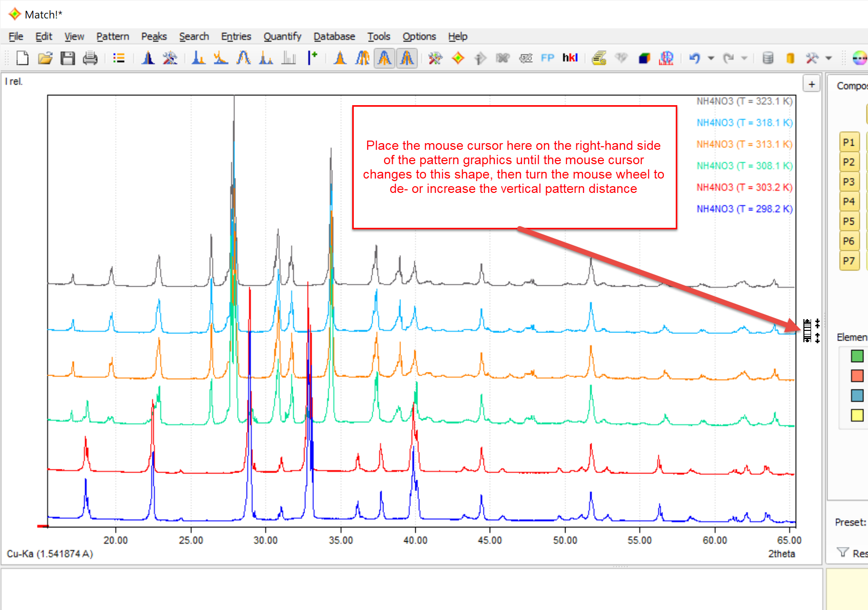Viewport: 868px width, 610px height.
Task: Click the add peak marker icon
Action: coord(312,58)
